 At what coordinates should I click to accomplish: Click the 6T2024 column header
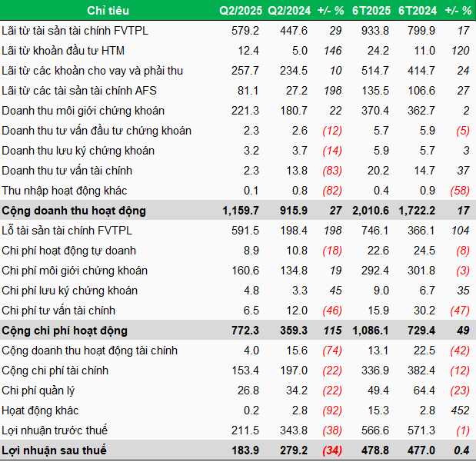418,11
